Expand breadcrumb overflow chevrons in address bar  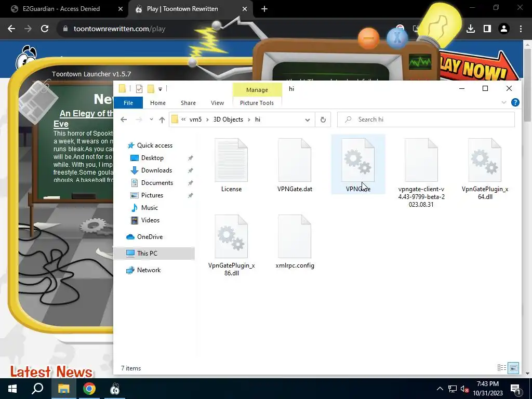[x=183, y=119]
